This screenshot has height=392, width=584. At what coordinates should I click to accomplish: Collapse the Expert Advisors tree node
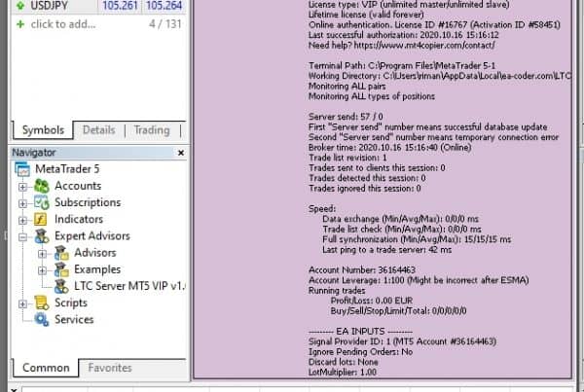22,236
